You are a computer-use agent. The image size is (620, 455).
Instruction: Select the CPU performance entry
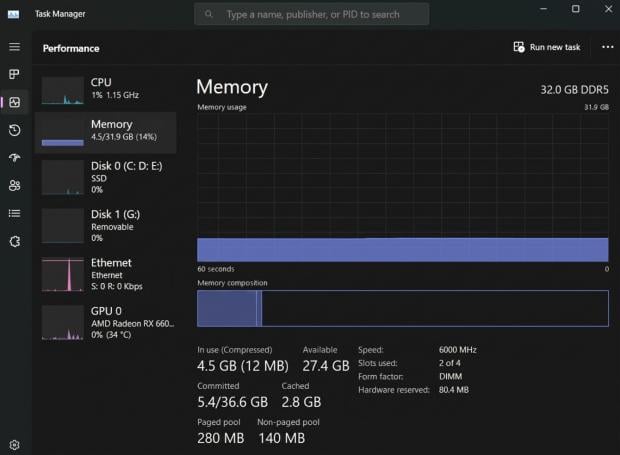click(x=106, y=89)
